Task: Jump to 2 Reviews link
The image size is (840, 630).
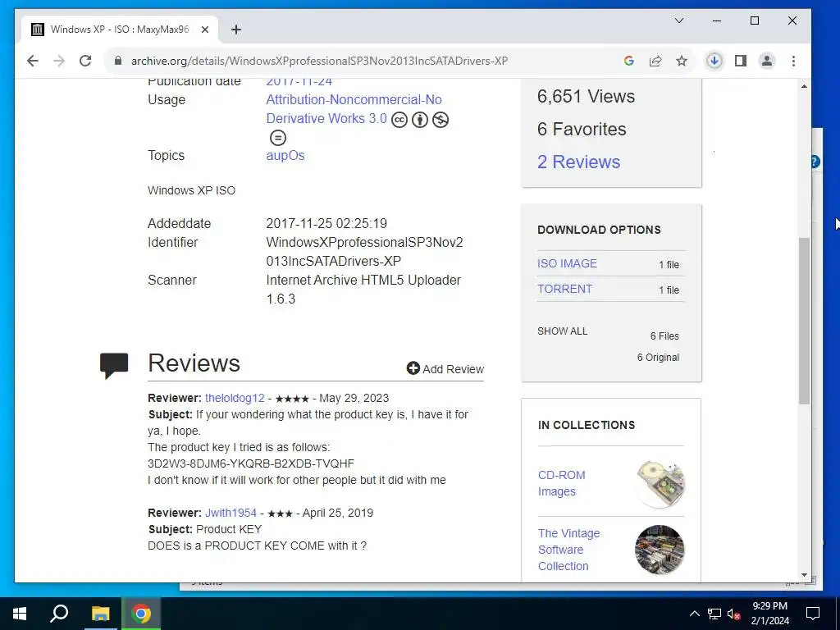Action: (578, 162)
